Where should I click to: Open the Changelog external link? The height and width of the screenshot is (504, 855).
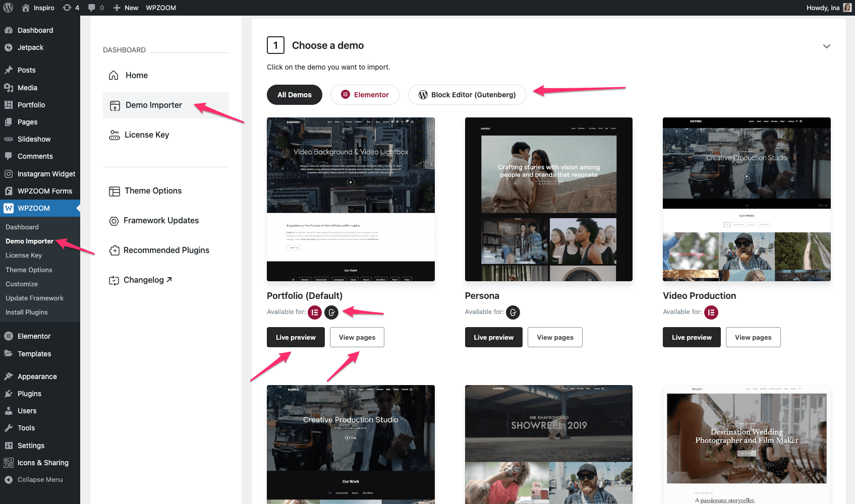click(147, 280)
